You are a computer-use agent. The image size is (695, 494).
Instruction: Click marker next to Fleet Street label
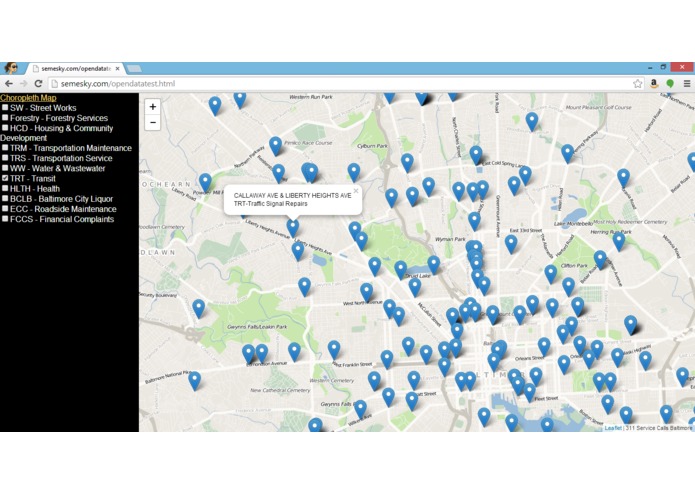529,392
